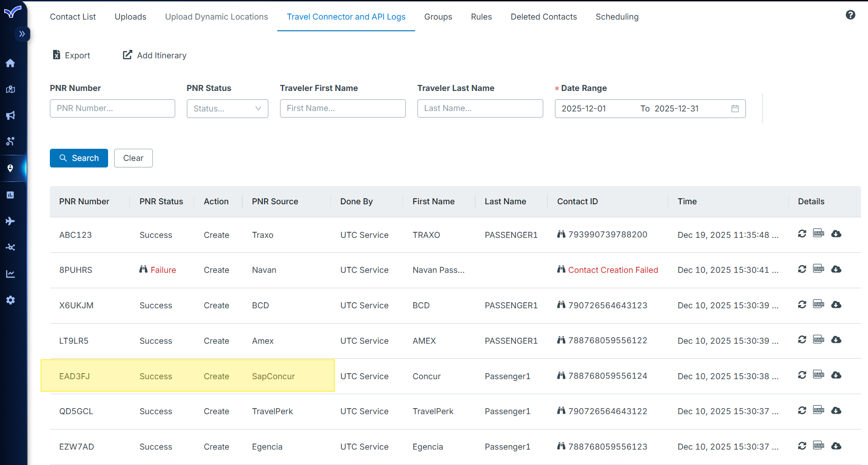Open the megaphone notifications icon in sidebar
The width and height of the screenshot is (868, 465).
tap(10, 115)
